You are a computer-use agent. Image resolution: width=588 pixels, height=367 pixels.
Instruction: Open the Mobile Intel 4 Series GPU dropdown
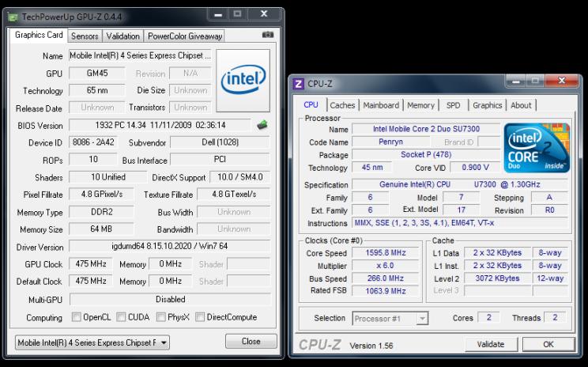pyautogui.click(x=94, y=342)
